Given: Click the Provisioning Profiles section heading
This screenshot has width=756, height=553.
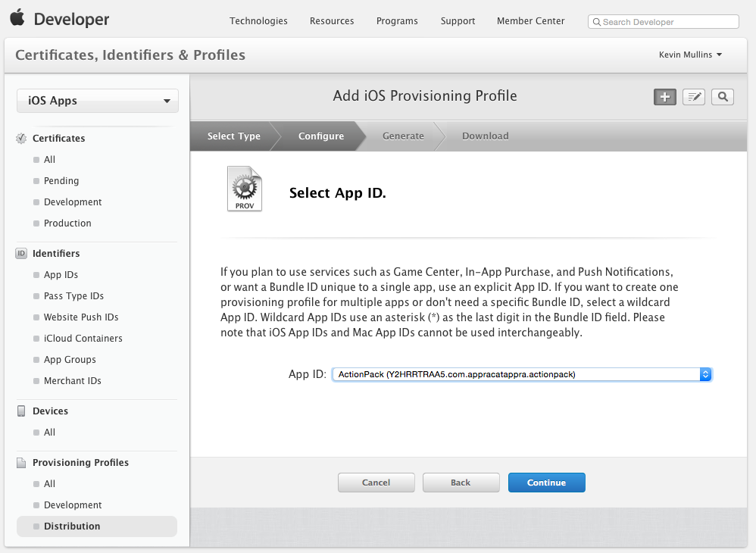Looking at the screenshot, I should [x=80, y=462].
